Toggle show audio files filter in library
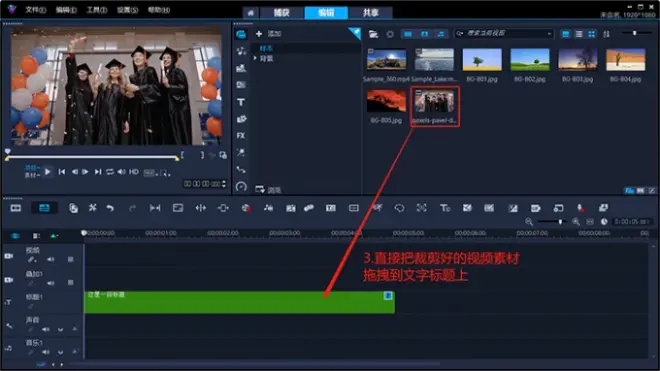This screenshot has height=371, width=660. [441, 34]
